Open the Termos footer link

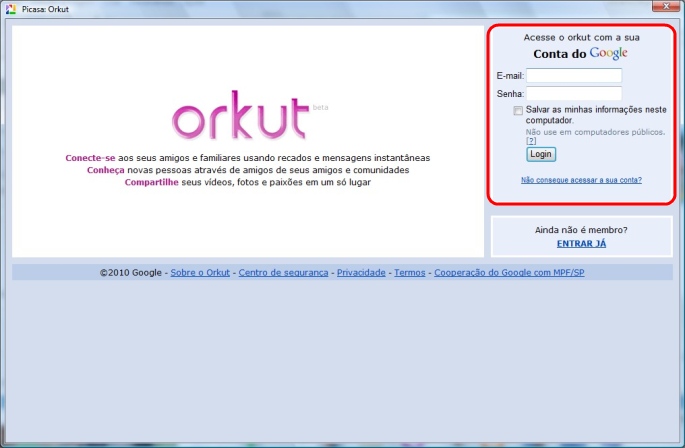coord(409,273)
